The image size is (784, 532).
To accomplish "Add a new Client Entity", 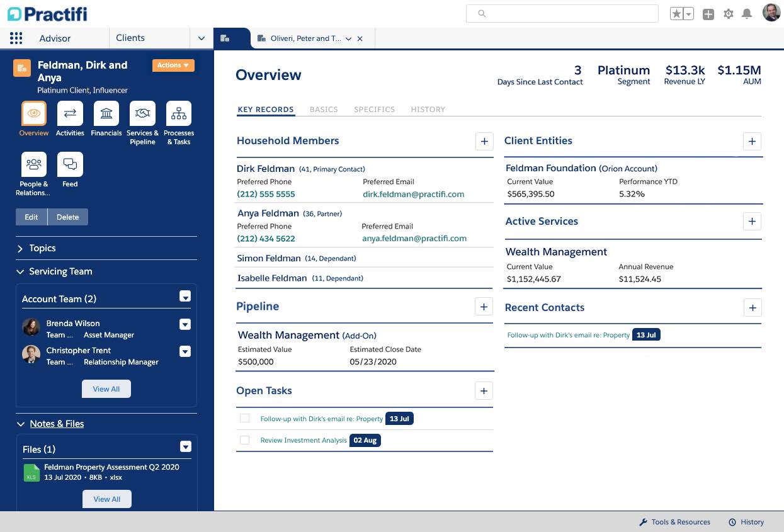I will [x=752, y=141].
